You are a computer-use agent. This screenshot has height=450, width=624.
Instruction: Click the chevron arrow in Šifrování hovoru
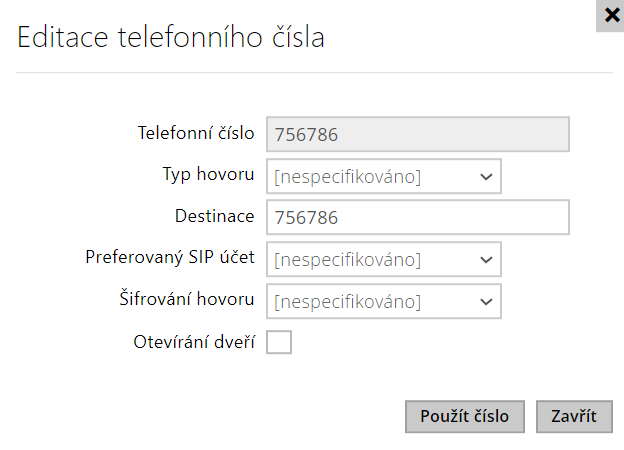tap(486, 301)
